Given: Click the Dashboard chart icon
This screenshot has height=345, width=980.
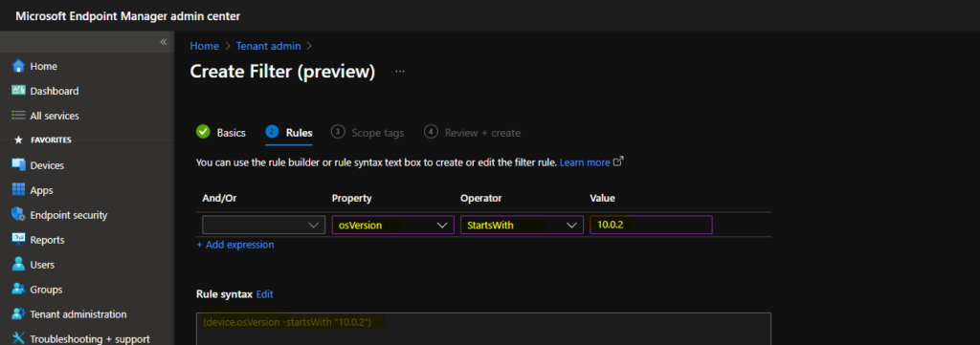Looking at the screenshot, I should (18, 91).
